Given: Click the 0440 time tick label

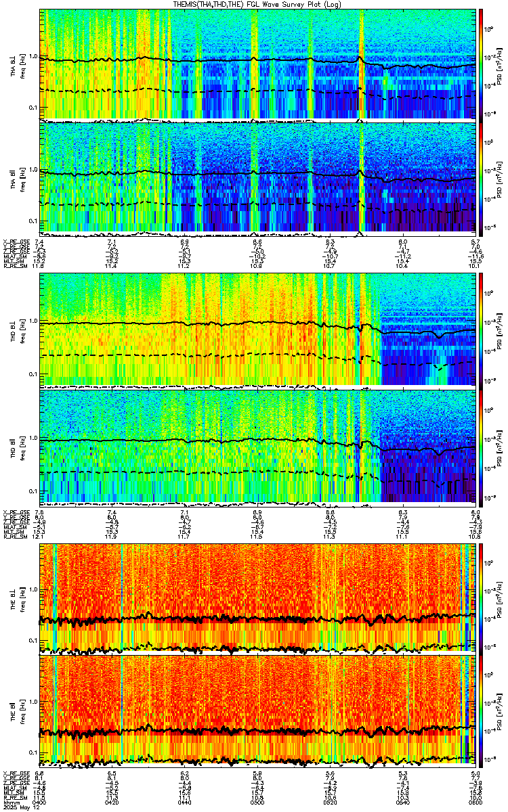Looking at the screenshot, I should [x=184, y=803].
